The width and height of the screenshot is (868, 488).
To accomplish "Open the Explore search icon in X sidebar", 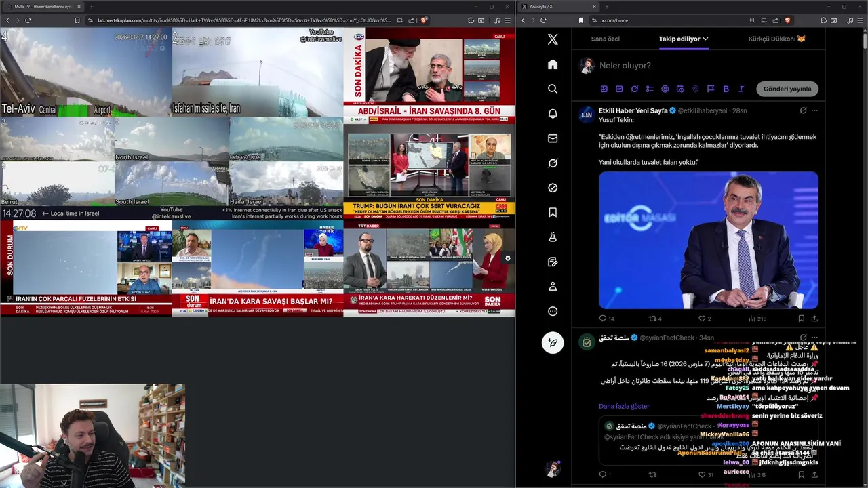I will point(553,89).
